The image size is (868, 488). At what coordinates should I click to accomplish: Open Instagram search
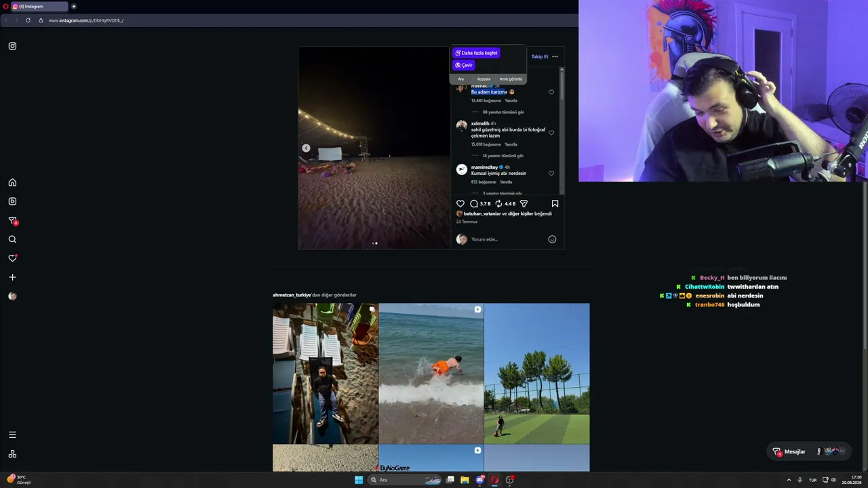pyautogui.click(x=12, y=239)
